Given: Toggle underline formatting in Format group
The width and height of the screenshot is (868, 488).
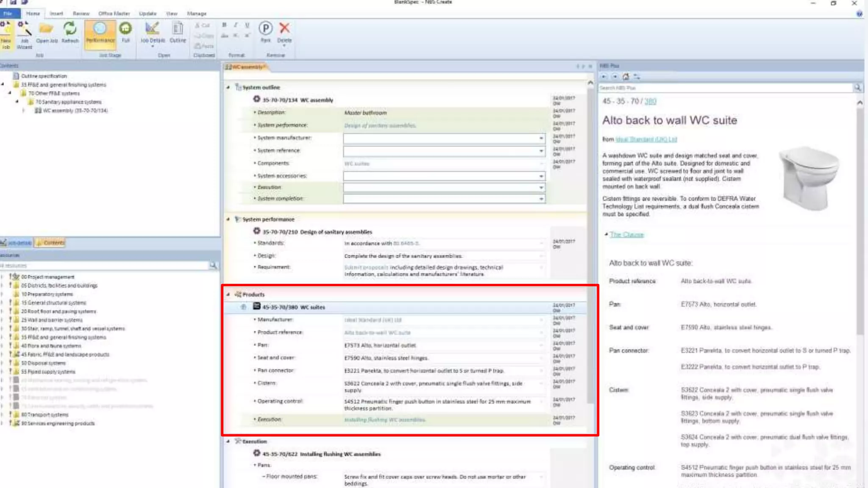Looking at the screenshot, I should [x=247, y=25].
